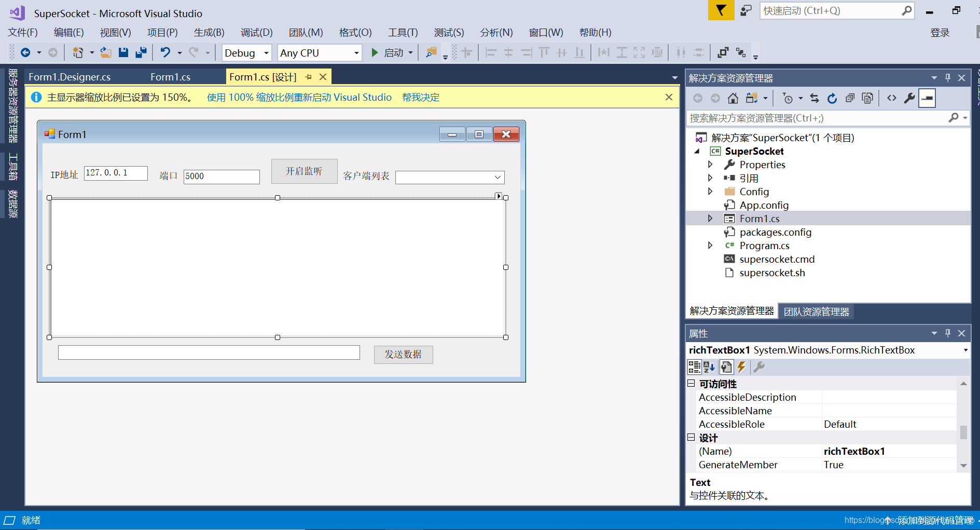The width and height of the screenshot is (980, 530).
Task: Collapse the 设计 property category
Action: pyautogui.click(x=691, y=438)
